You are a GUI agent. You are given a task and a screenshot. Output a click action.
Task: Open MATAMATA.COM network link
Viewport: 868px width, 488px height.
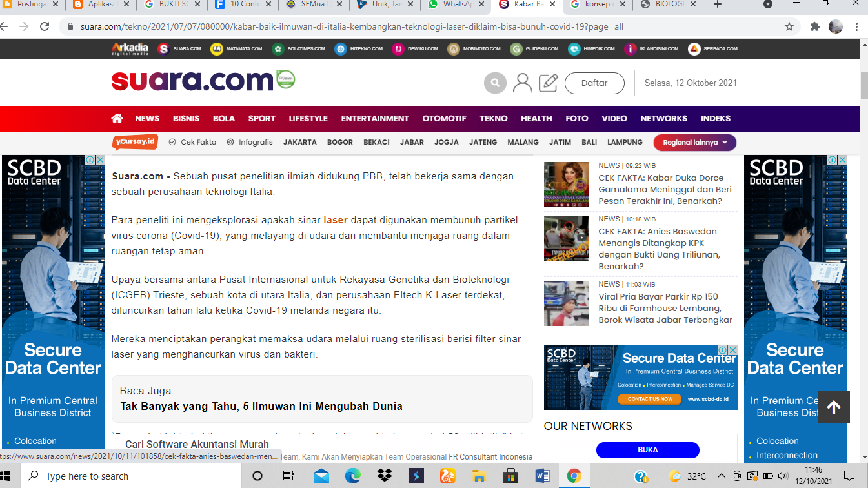point(236,48)
